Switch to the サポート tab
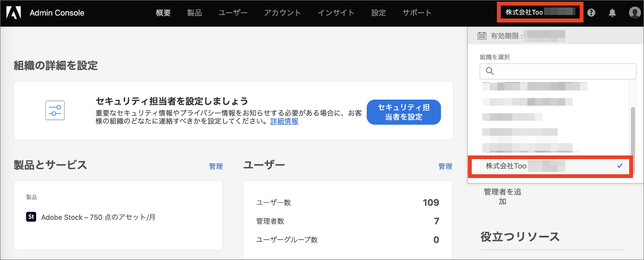Screen dimensions: 644x260 (417, 13)
